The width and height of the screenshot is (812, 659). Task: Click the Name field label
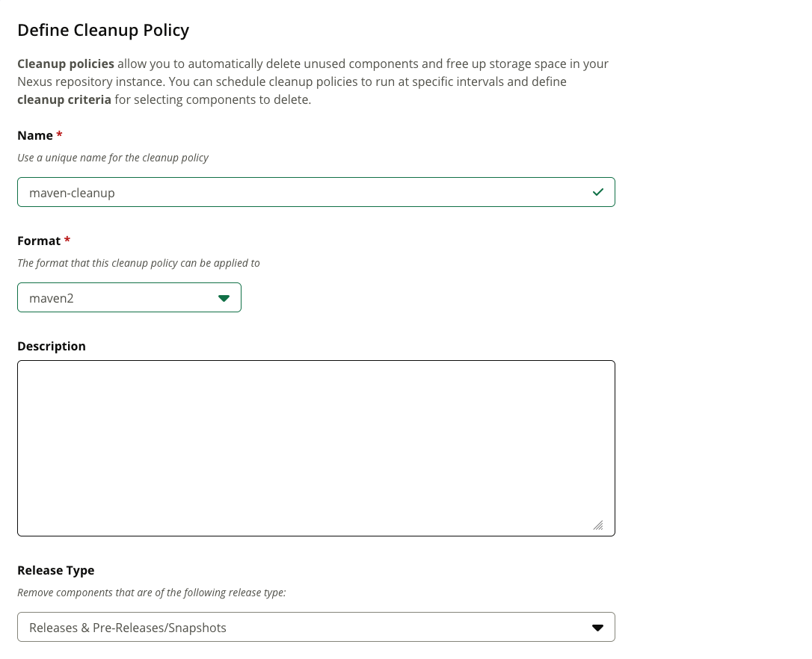(x=35, y=136)
